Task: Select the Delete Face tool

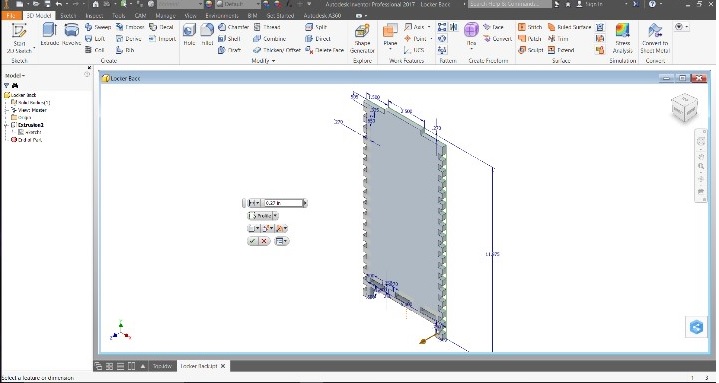Action: pos(325,50)
